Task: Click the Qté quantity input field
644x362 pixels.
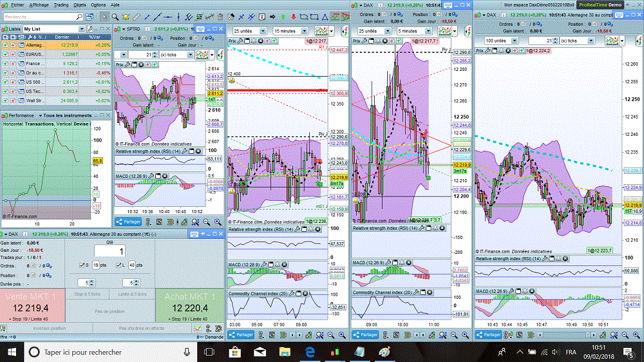Action: click(x=109, y=251)
